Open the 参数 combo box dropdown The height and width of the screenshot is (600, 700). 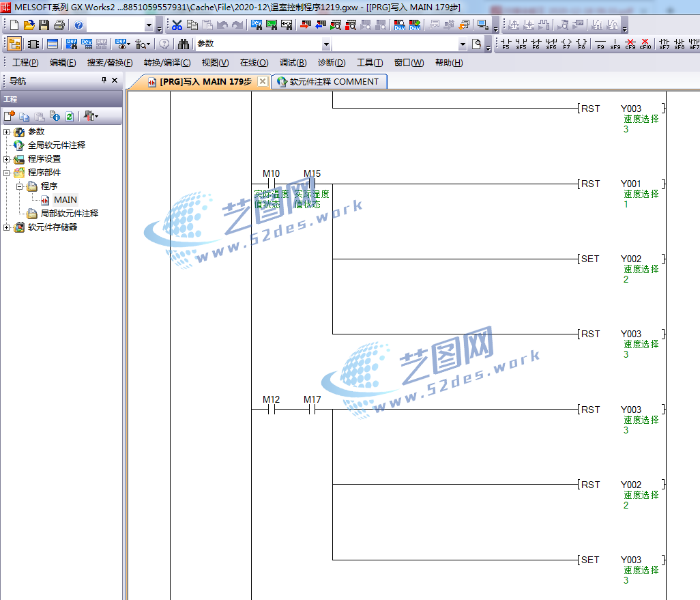click(326, 44)
